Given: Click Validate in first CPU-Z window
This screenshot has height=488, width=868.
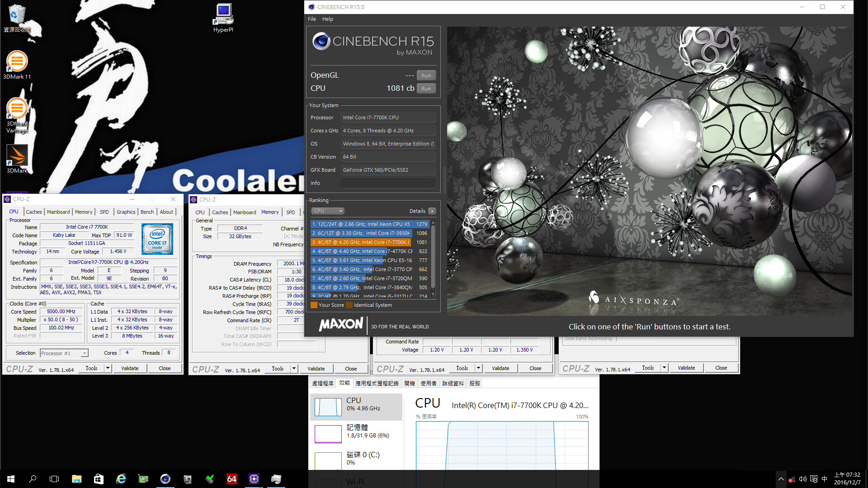Looking at the screenshot, I should 130,368.
